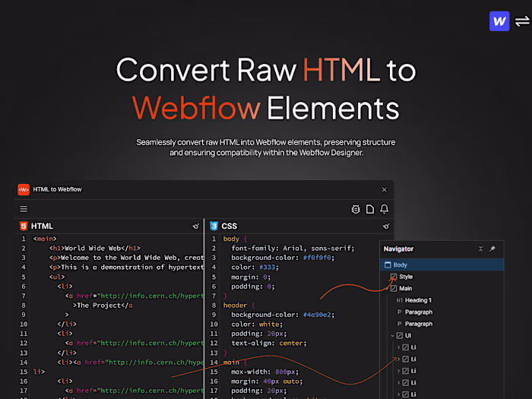The image size is (532, 399).
Task: Click 'font-family: Arial, sans-serif;' CSS line
Action: point(293,249)
